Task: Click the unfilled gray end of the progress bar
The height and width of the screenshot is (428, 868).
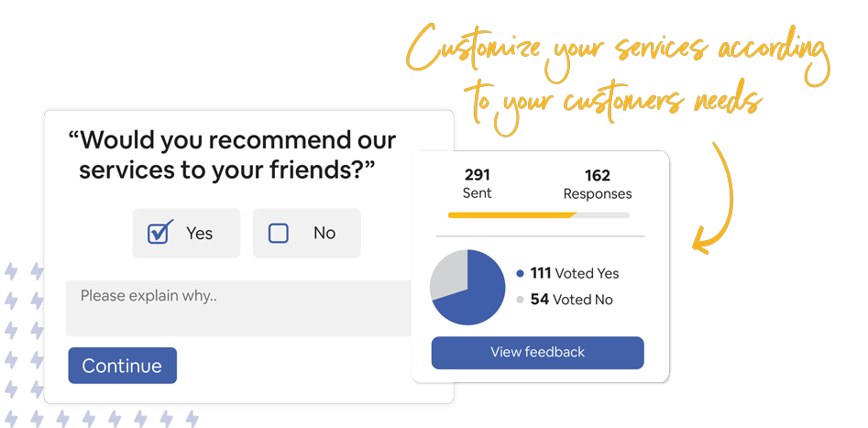Action: pyautogui.click(x=603, y=215)
